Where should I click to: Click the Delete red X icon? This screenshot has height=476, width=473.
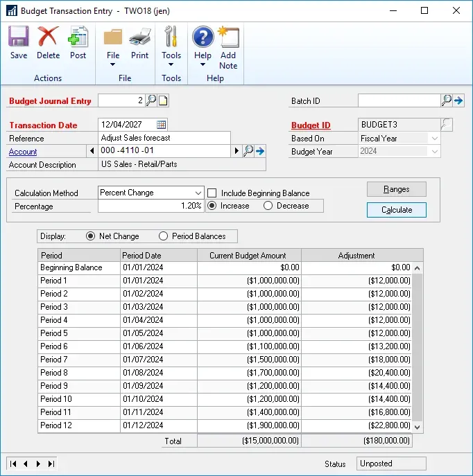coord(48,42)
